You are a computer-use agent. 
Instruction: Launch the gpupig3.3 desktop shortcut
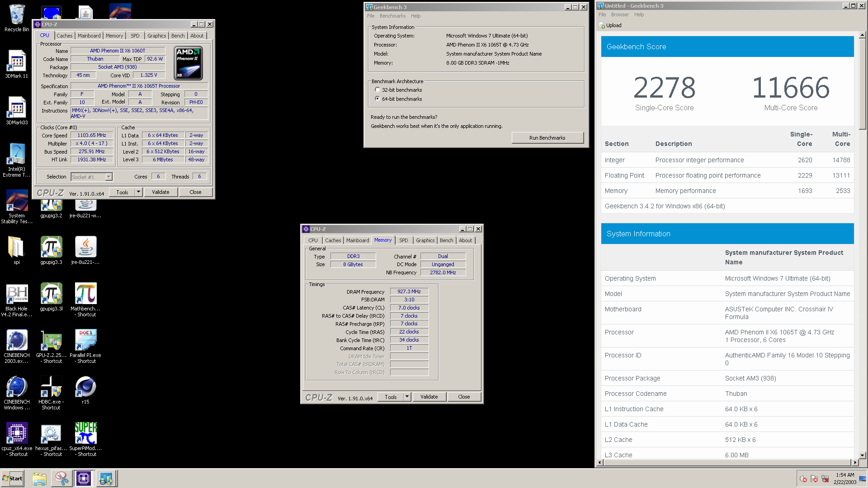[51, 250]
